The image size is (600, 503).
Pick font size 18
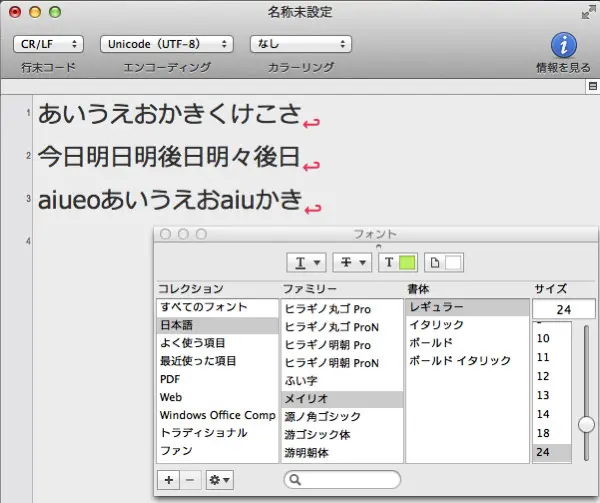click(552, 433)
